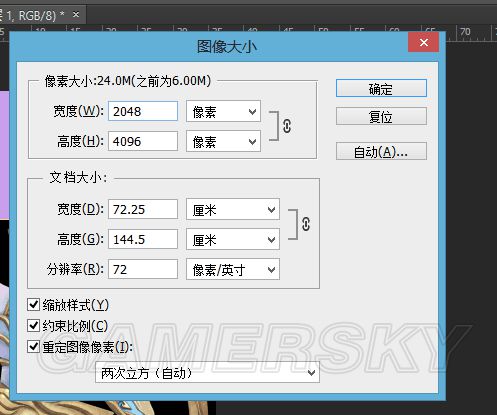Screen dimensions: 497x415
Task: Click the document 宽度(D) field showing 72.25
Action: [x=143, y=209]
